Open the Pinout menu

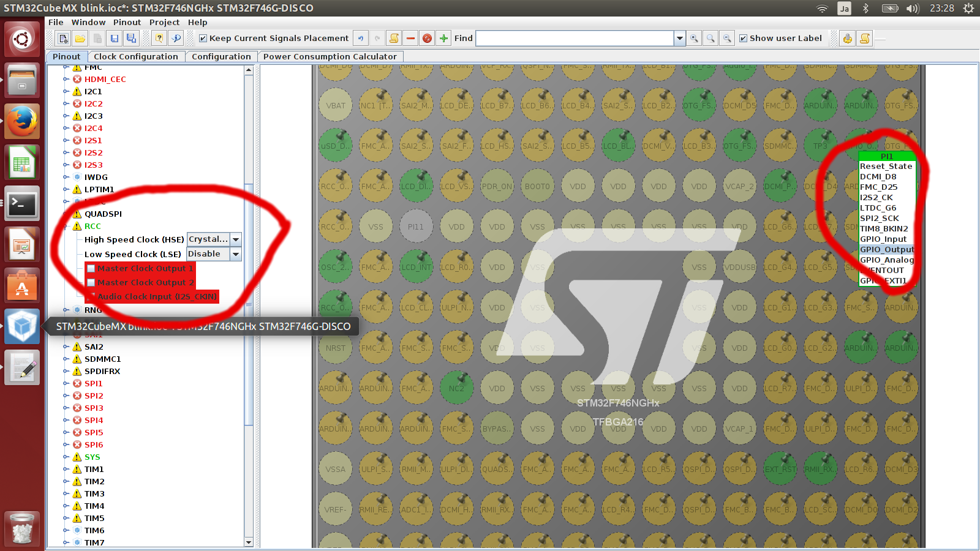[x=127, y=22]
